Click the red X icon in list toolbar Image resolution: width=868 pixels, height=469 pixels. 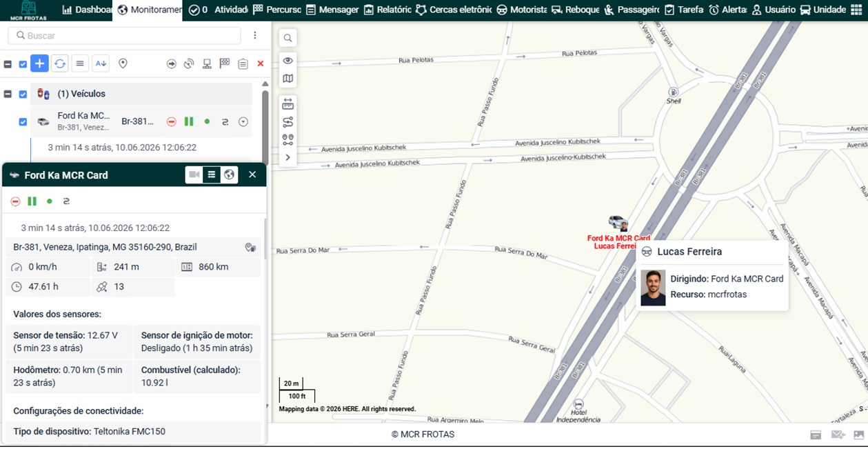point(261,63)
